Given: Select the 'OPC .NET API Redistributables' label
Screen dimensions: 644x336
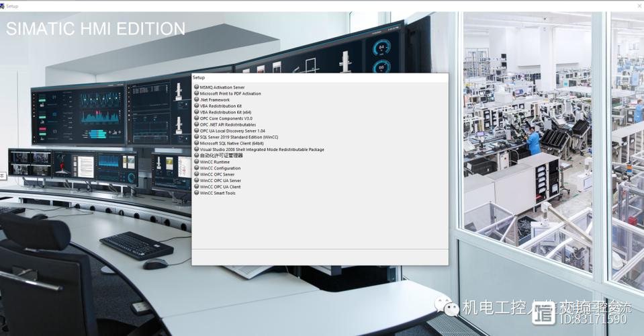Looking at the screenshot, I should pyautogui.click(x=228, y=124).
